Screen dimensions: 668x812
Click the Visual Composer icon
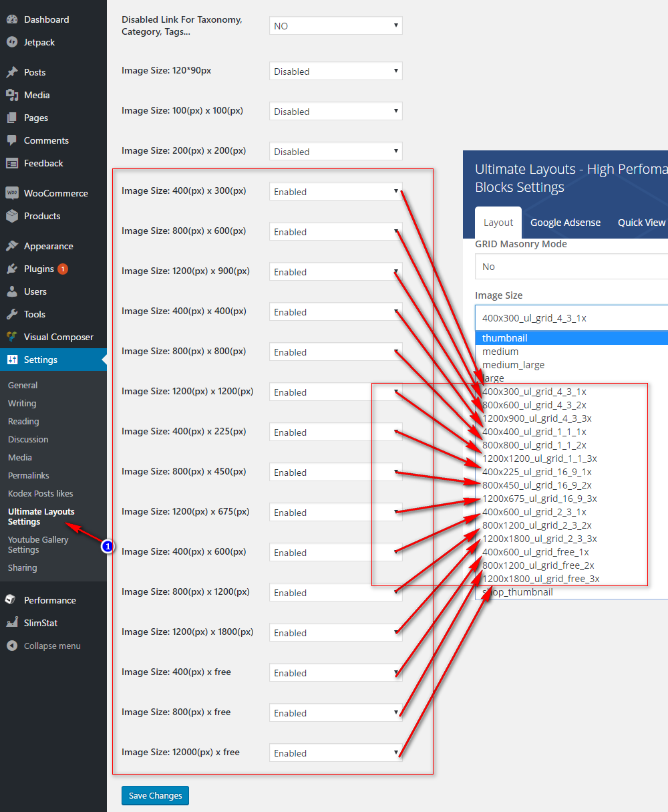12,337
